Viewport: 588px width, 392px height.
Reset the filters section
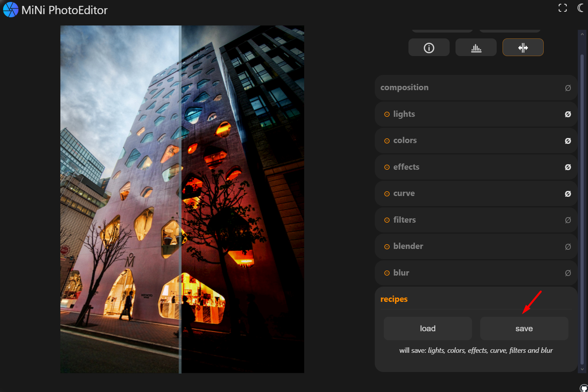tap(568, 220)
